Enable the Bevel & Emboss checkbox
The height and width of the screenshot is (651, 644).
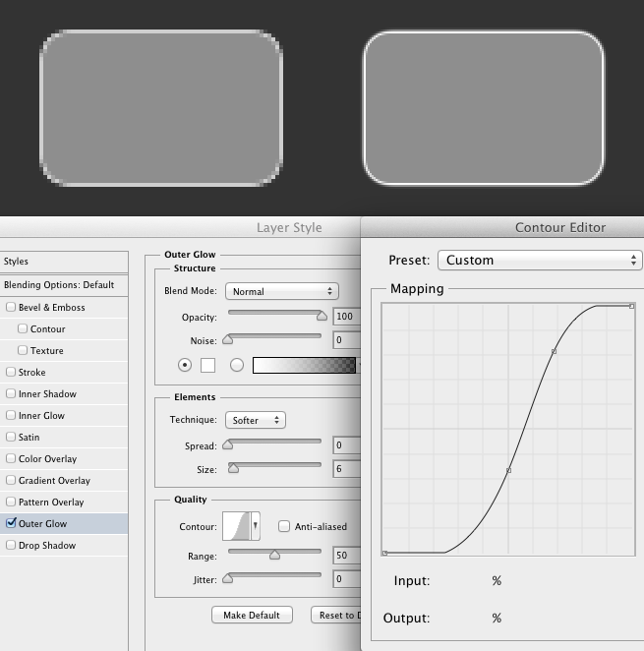click(11, 307)
